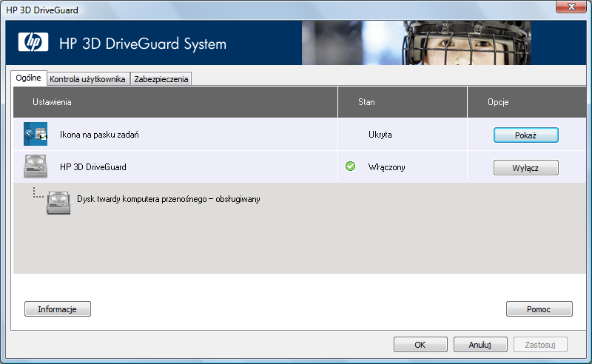Click the Ukryta status text

(x=380, y=135)
